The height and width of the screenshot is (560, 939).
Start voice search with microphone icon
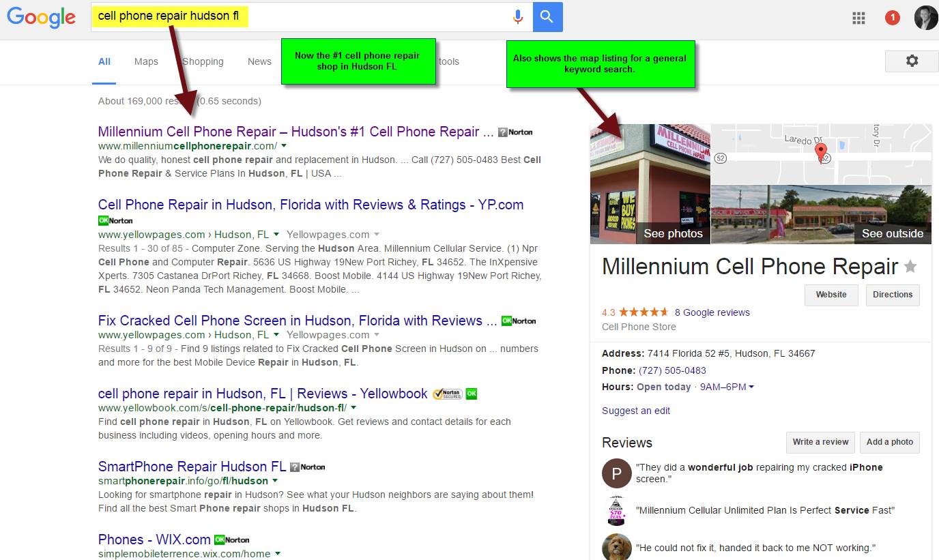pyautogui.click(x=518, y=17)
